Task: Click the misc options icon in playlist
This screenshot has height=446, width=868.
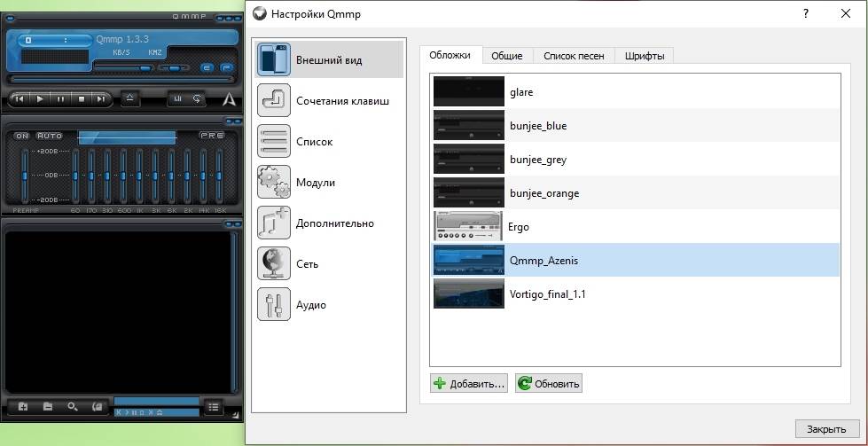Action: click(97, 407)
